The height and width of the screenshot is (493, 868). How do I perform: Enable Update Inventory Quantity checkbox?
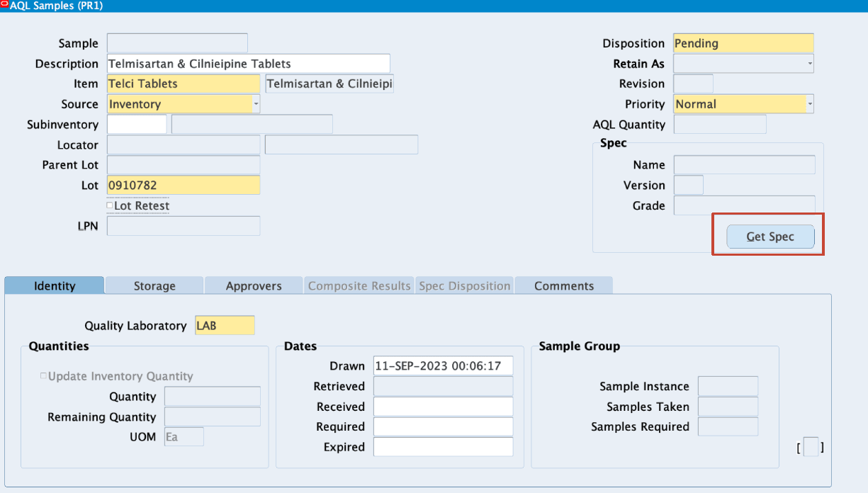[44, 376]
